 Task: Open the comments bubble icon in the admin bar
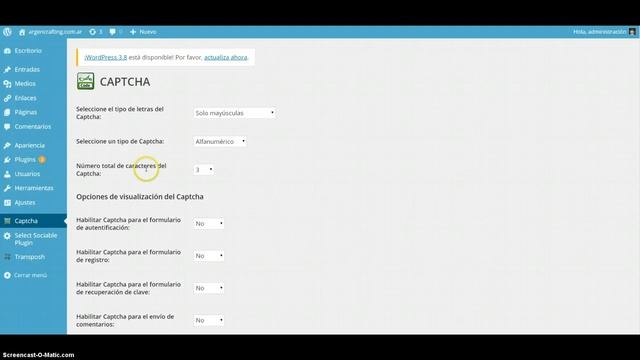coord(112,32)
